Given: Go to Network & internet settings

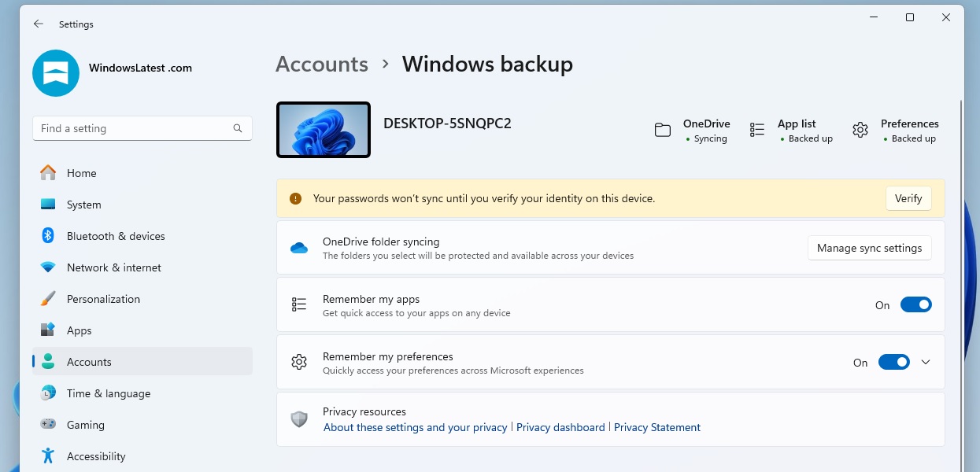Looking at the screenshot, I should click(142, 267).
